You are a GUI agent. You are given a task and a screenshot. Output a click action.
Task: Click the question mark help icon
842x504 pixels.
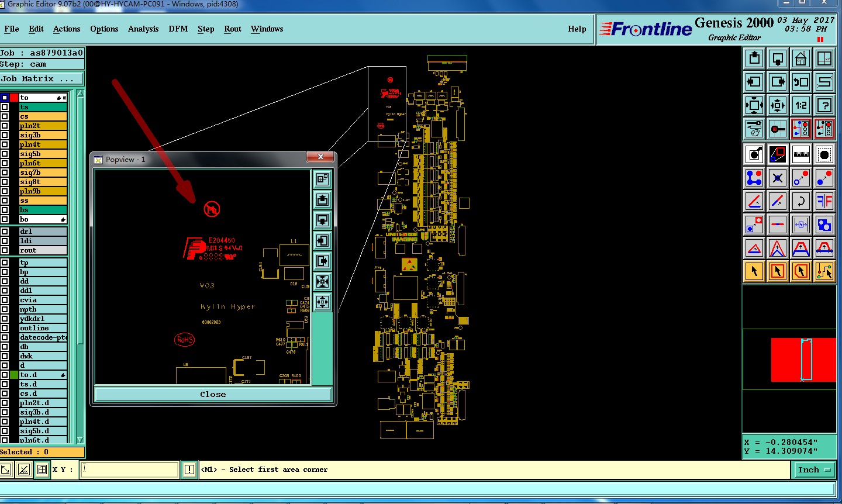(x=824, y=105)
